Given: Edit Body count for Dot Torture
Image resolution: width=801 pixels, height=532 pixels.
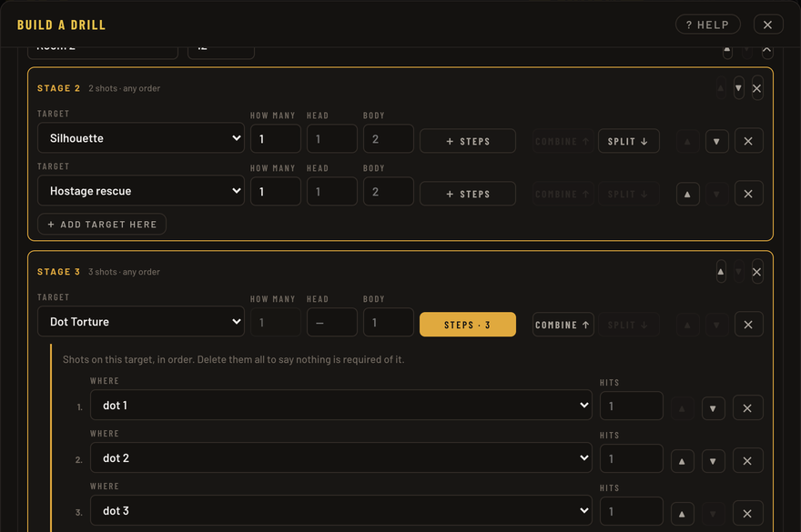Looking at the screenshot, I should click(389, 322).
